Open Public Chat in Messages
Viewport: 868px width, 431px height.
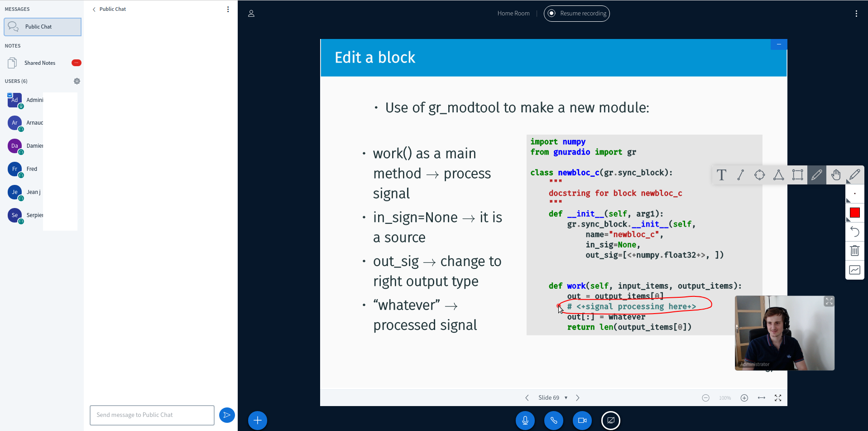pyautogui.click(x=43, y=27)
